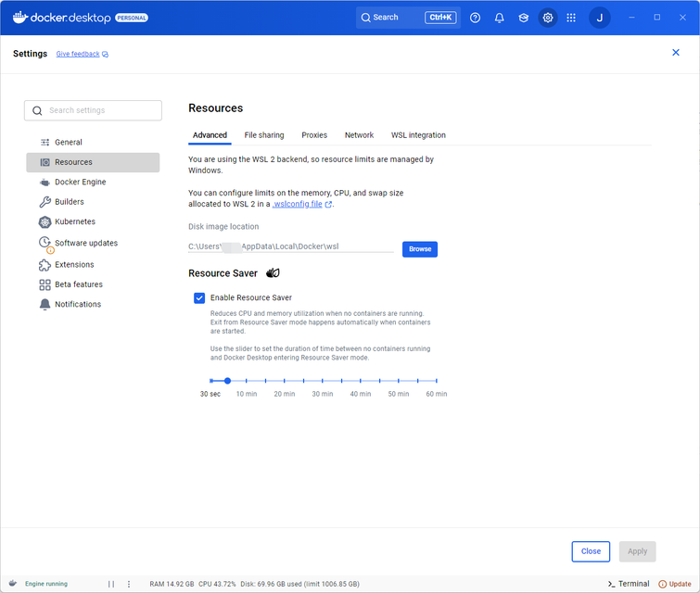700x593 pixels.
Task: Open the .wslconfig file link
Action: 298,204
